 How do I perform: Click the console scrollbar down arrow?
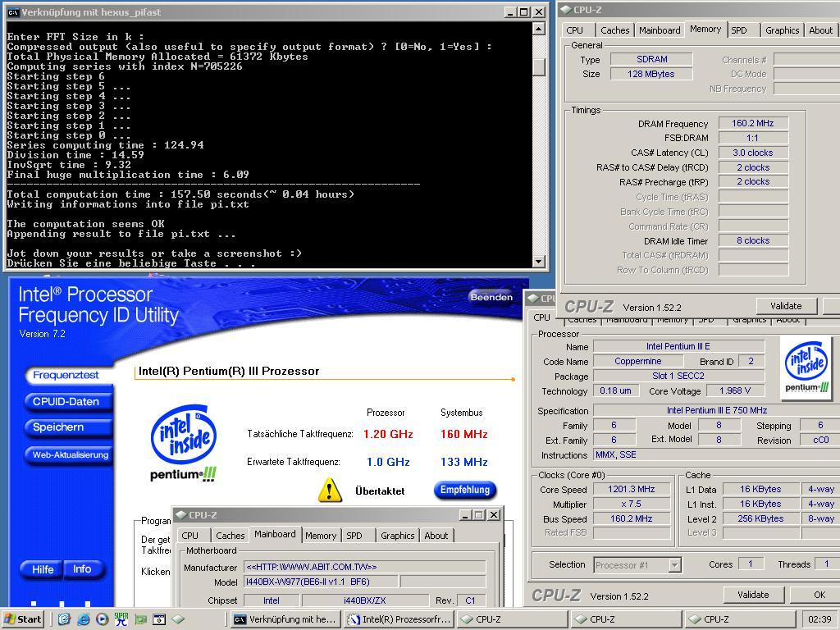tap(540, 262)
